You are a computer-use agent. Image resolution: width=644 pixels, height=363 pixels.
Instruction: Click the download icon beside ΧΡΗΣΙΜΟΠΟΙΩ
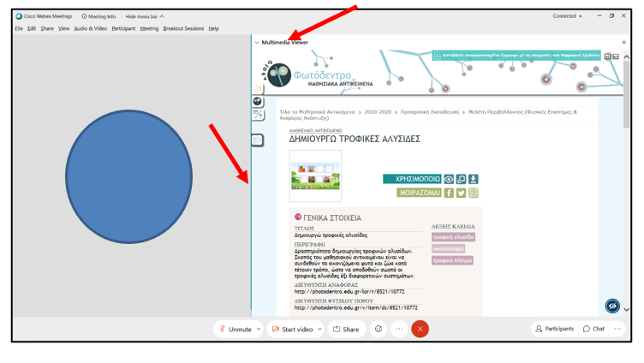[474, 180]
